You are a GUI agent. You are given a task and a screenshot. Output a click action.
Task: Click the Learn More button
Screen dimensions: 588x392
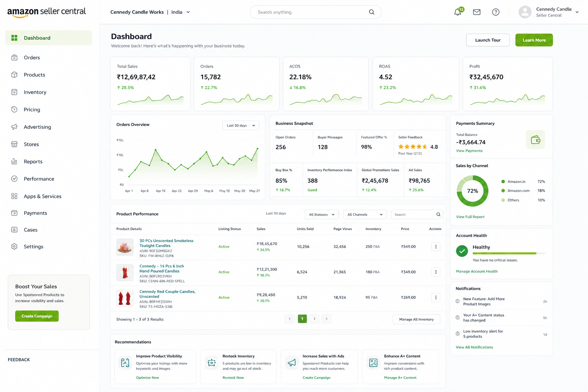click(534, 40)
